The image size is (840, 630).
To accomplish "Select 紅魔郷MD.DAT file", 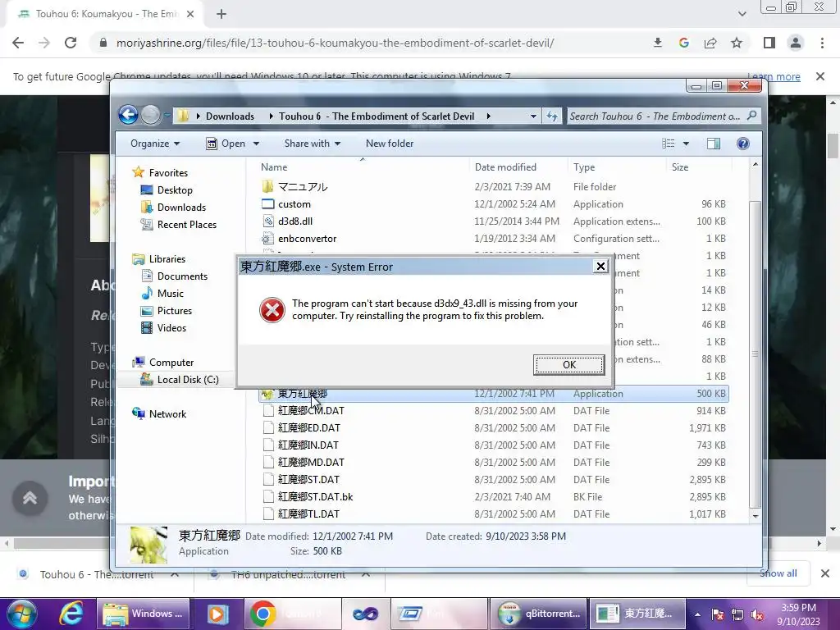I will point(311,463).
